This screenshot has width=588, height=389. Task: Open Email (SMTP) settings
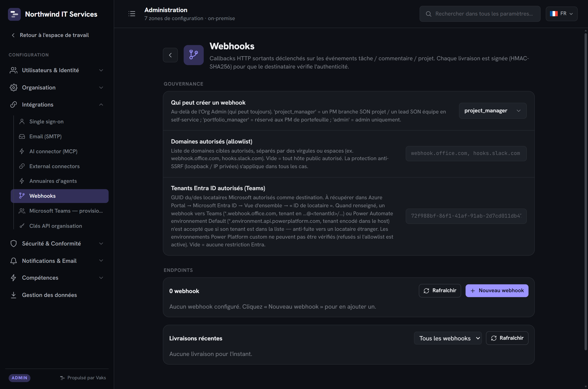click(x=59, y=136)
